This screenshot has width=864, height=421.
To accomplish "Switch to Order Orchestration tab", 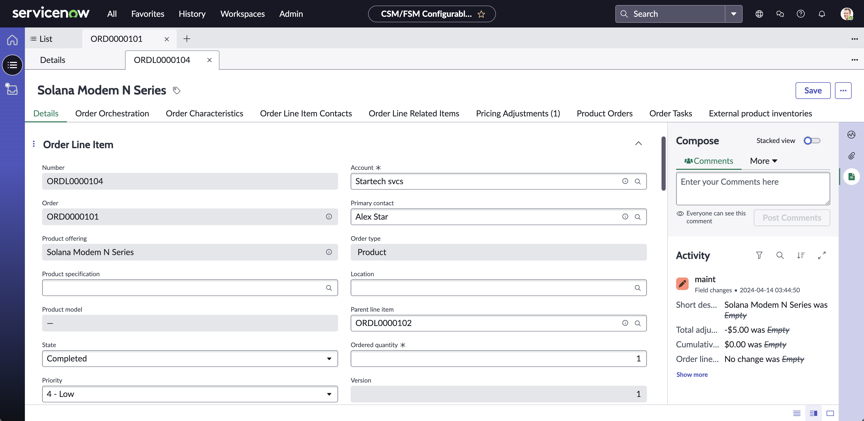I will pos(112,114).
